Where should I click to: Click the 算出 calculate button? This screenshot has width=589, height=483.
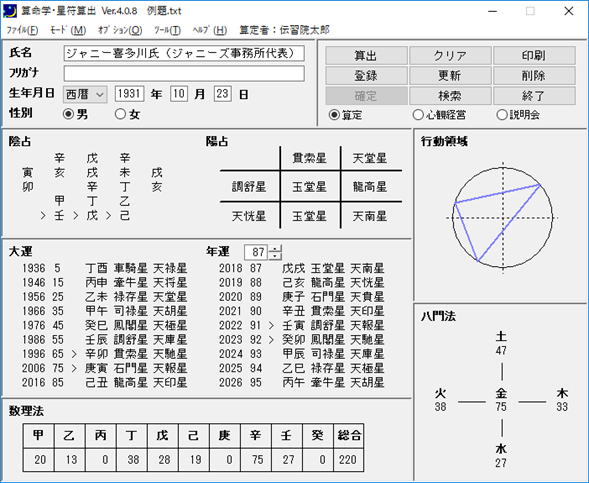coord(366,56)
